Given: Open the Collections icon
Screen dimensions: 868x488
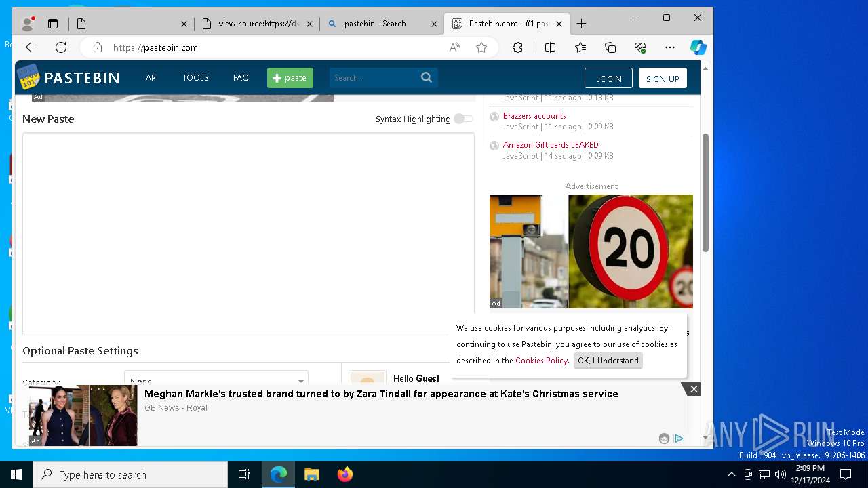Looking at the screenshot, I should (610, 47).
